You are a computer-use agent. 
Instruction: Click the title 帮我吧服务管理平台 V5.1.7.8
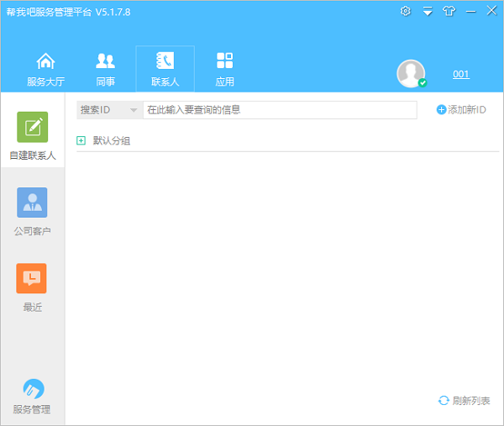(x=69, y=13)
